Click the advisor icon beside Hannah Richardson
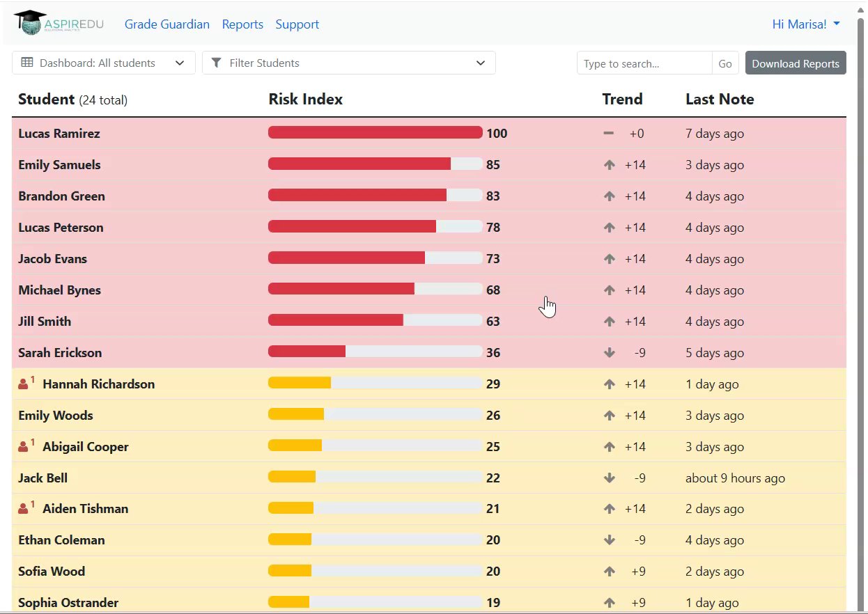Image resolution: width=868 pixels, height=614 pixels. pyautogui.click(x=24, y=384)
